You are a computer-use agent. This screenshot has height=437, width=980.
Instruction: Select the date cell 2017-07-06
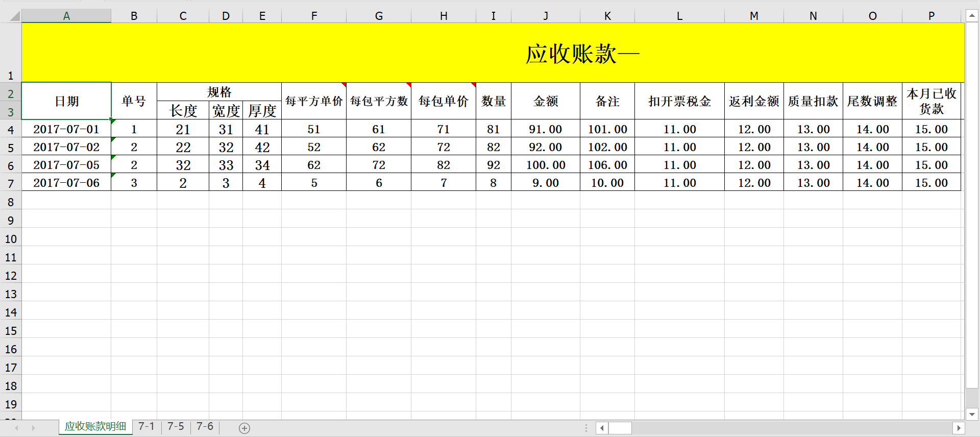click(66, 182)
